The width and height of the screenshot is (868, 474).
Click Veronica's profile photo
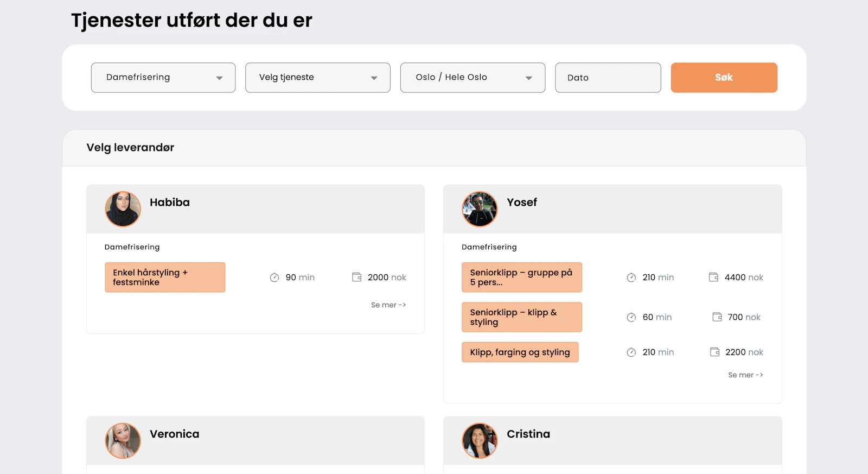(123, 441)
